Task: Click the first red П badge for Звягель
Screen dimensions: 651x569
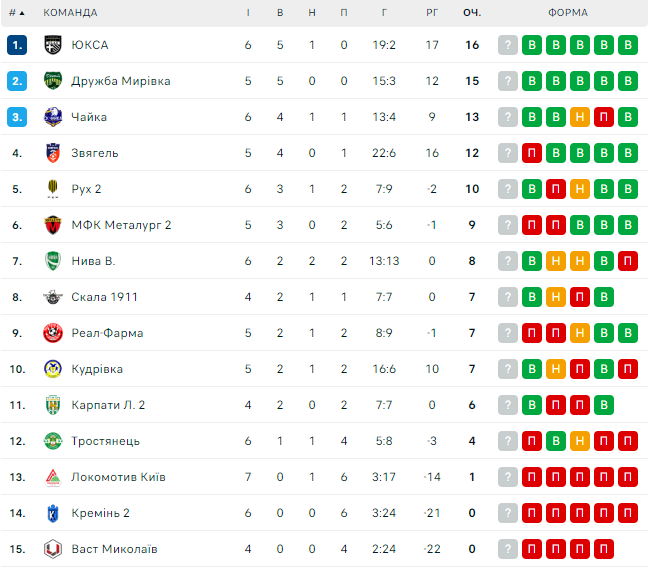Action: tap(532, 153)
